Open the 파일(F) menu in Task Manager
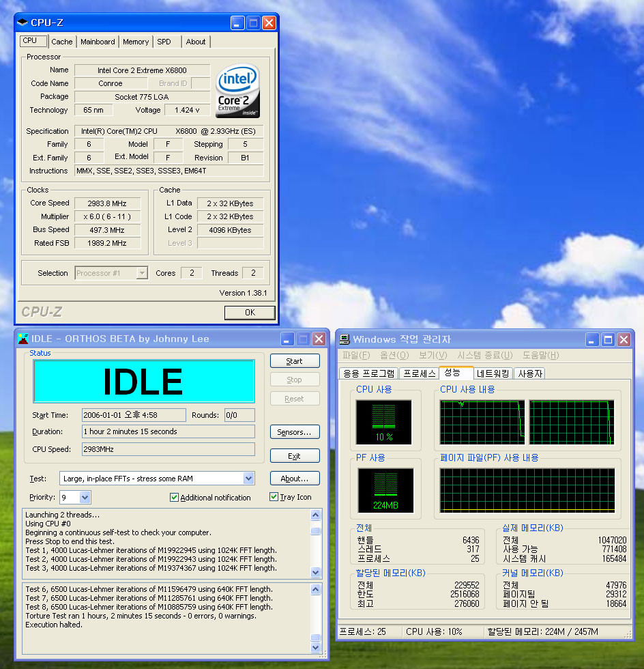 (356, 356)
